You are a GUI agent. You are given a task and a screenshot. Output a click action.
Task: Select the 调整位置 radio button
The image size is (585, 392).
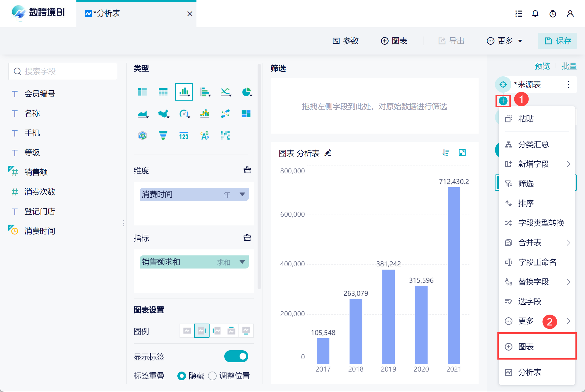[x=212, y=376]
